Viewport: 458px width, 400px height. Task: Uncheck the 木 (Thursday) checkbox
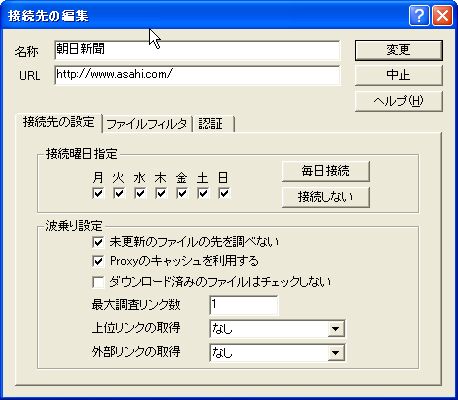(x=161, y=193)
